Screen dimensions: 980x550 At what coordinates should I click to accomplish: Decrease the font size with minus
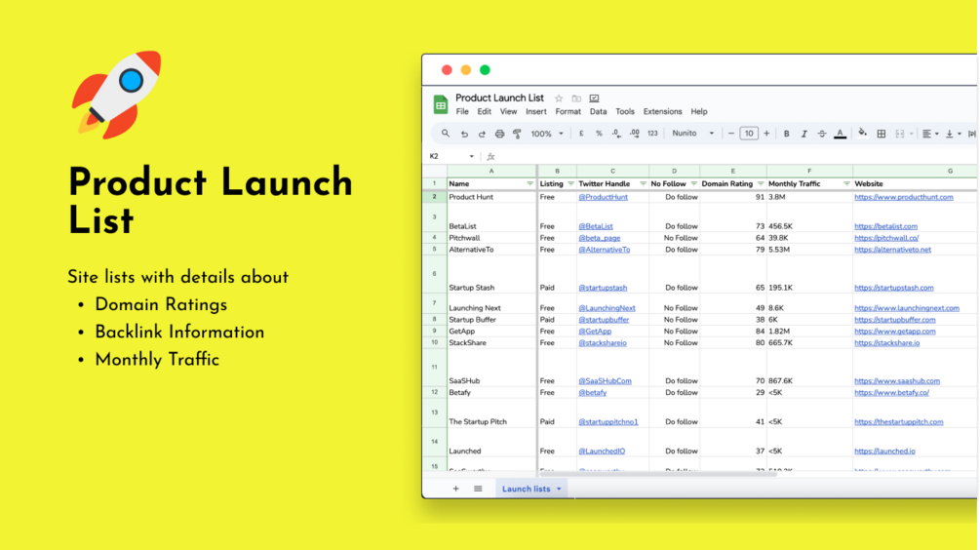[730, 134]
